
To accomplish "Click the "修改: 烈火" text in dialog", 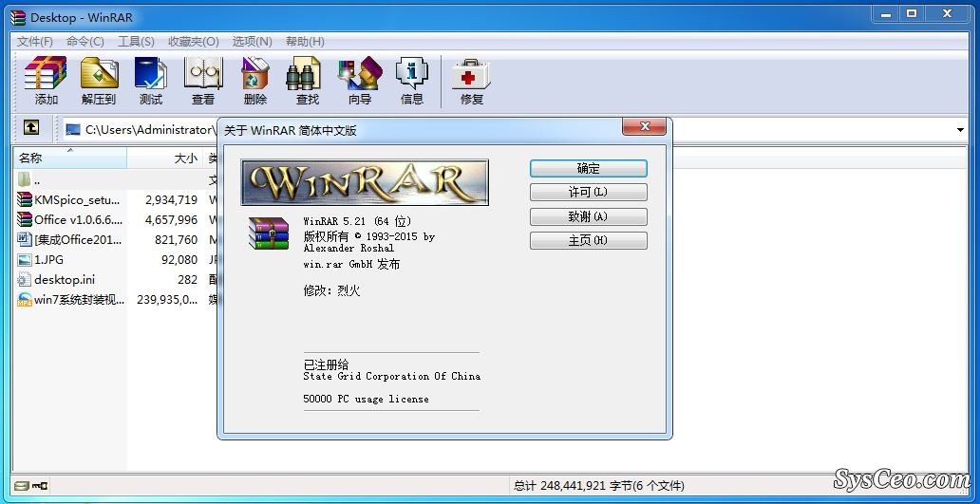I will (331, 290).
